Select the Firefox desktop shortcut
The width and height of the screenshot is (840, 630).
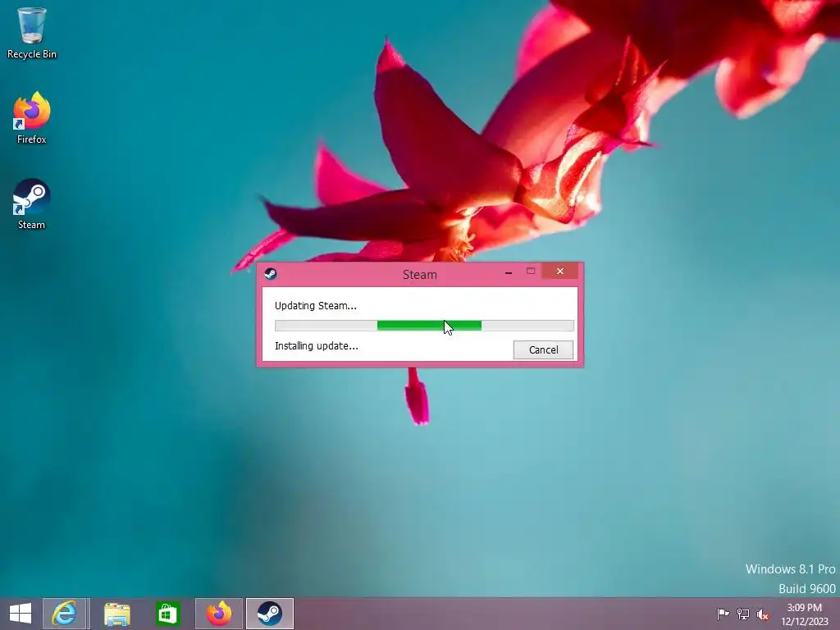point(32,118)
